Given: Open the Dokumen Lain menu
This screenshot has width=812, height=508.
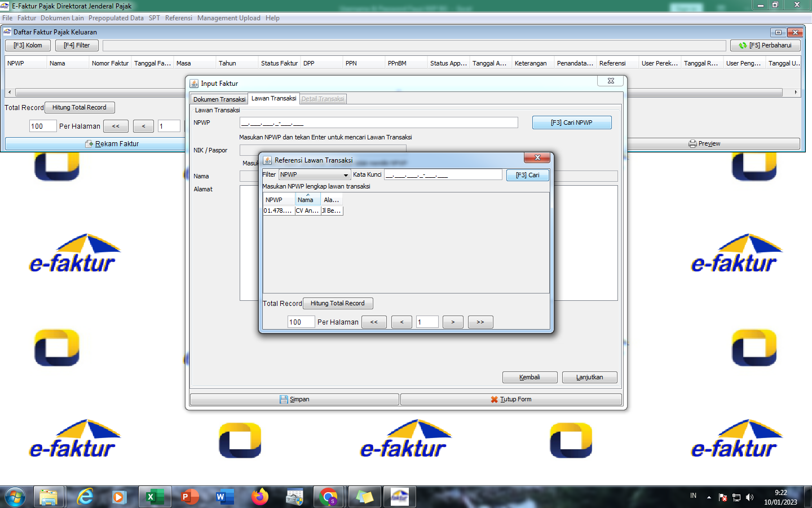Looking at the screenshot, I should coord(62,18).
